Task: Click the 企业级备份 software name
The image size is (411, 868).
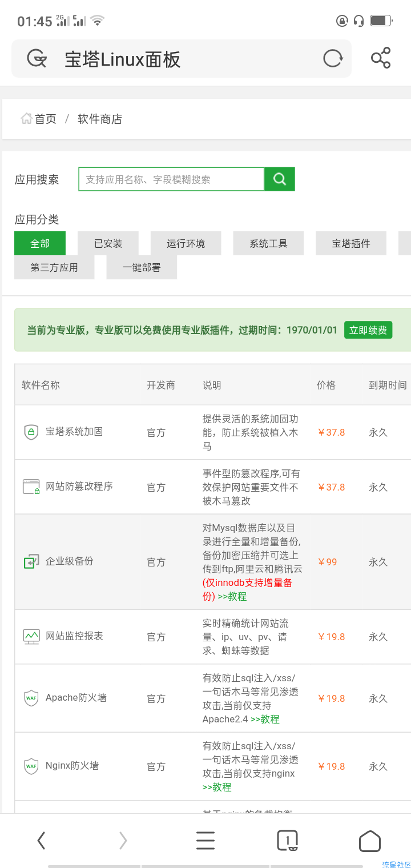Action: coord(70,561)
